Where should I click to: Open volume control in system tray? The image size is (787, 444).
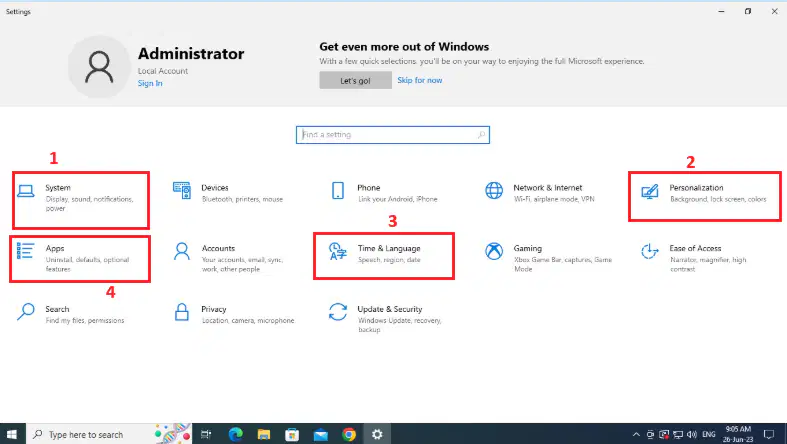coord(692,434)
